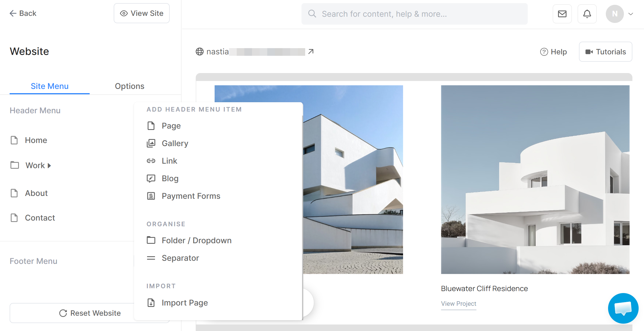The height and width of the screenshot is (331, 644).
Task: Open the mail inbox icon
Action: [x=562, y=14]
